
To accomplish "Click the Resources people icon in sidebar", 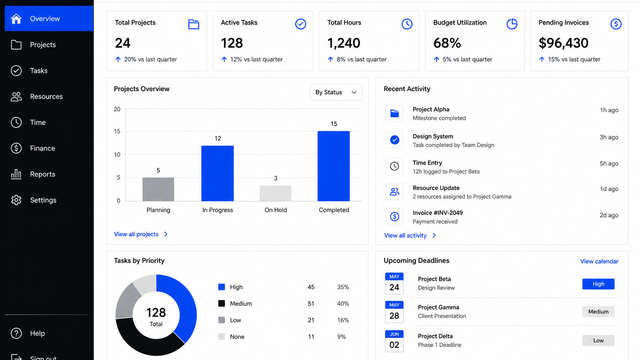I will pyautogui.click(x=16, y=97).
